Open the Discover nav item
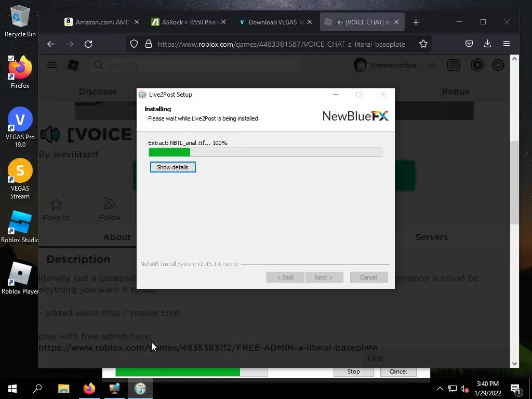532x399 pixels. click(98, 91)
